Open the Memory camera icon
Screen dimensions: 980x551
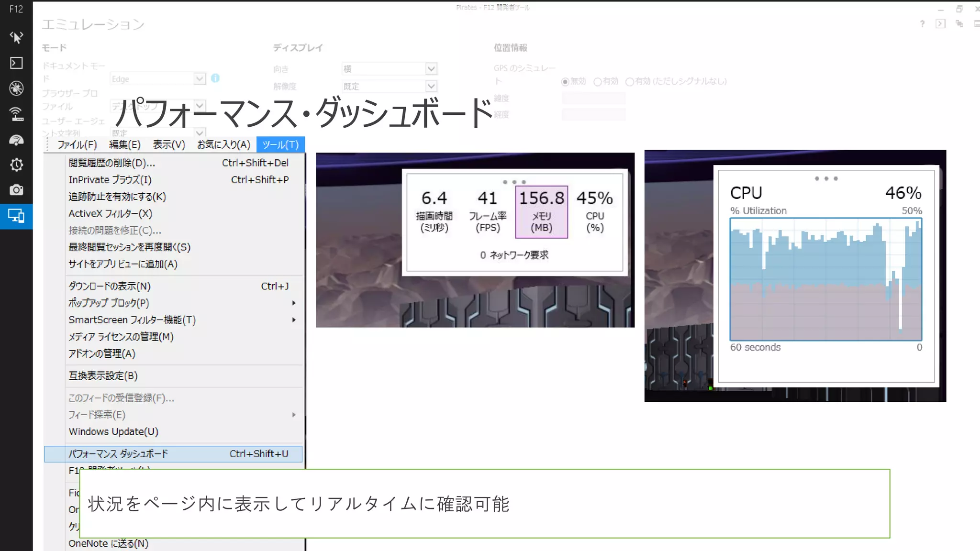[16, 190]
